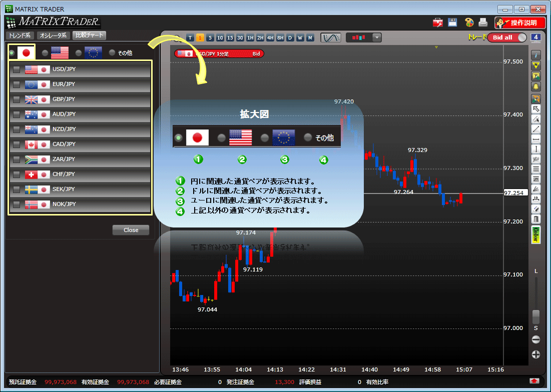551x392 pixels.
Task: Select the fan lines drawing tool
Action: coord(535,159)
